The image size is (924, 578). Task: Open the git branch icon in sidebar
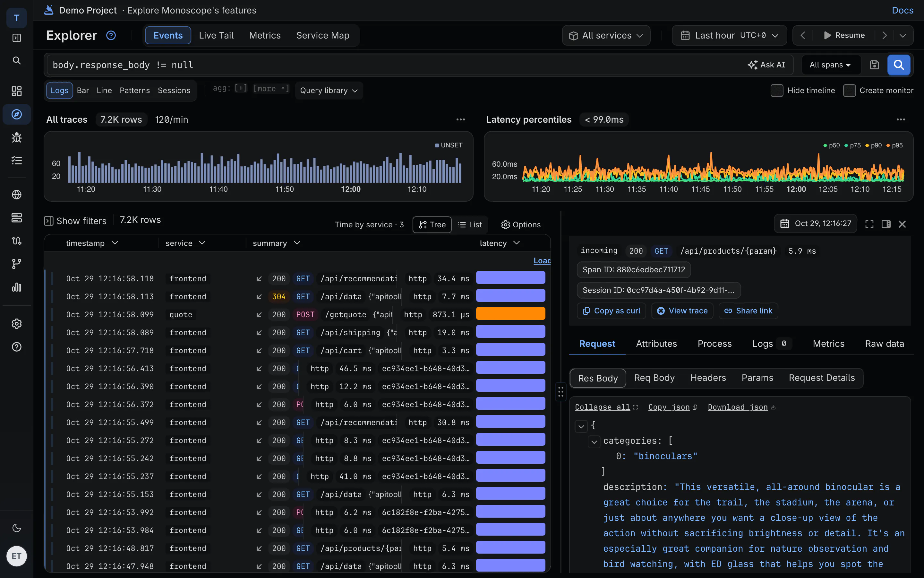pyautogui.click(x=16, y=264)
